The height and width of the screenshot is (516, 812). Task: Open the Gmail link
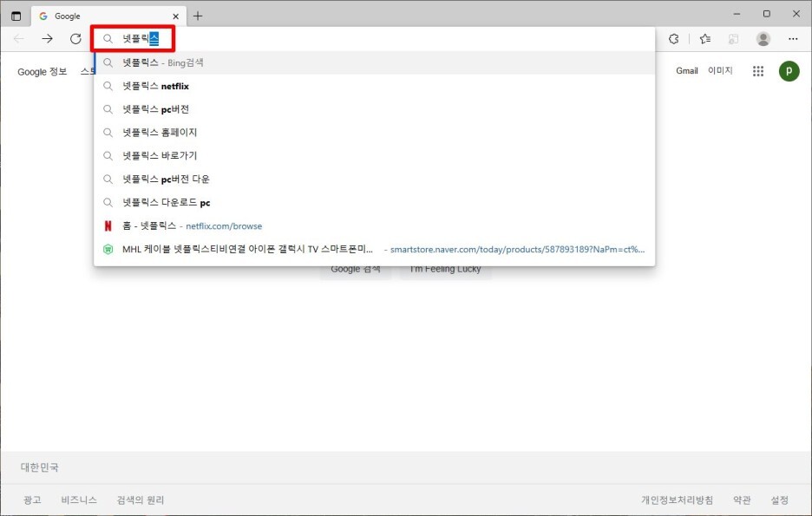click(687, 71)
